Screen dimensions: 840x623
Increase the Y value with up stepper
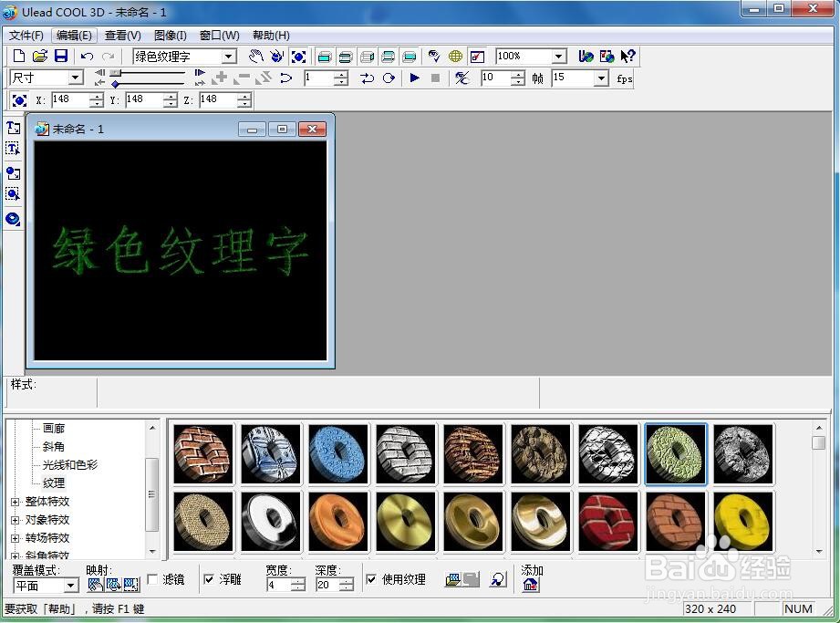tap(171, 96)
